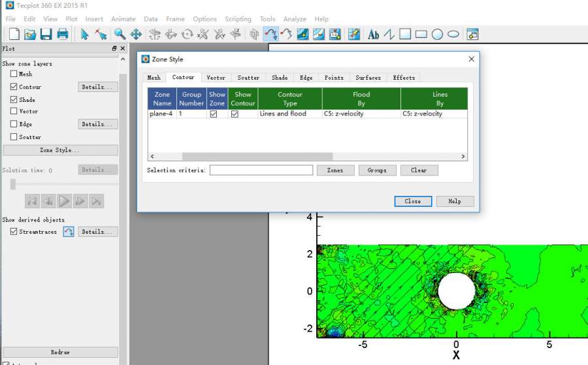Screen dimensions: 588x365
Task: Select the polyline geometry tool
Action: (x=389, y=35)
